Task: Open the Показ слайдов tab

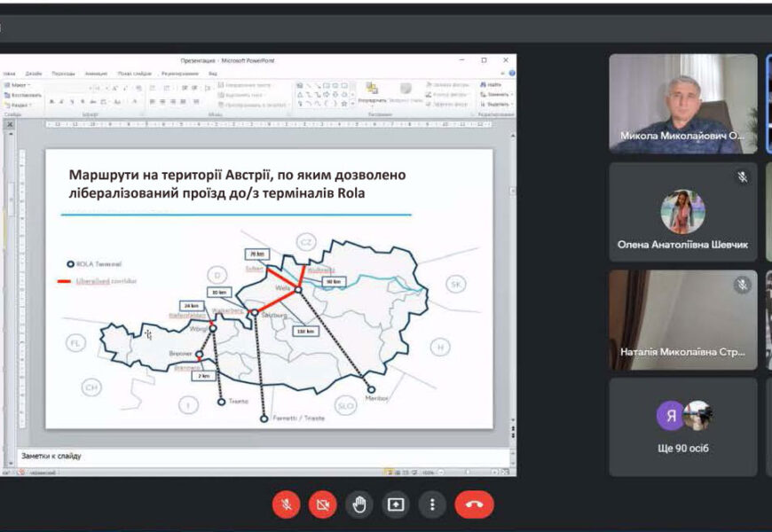Action: pos(135,74)
